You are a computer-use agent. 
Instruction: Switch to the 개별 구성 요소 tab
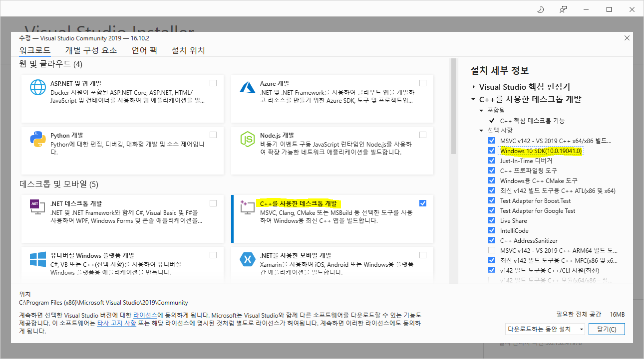coord(91,50)
